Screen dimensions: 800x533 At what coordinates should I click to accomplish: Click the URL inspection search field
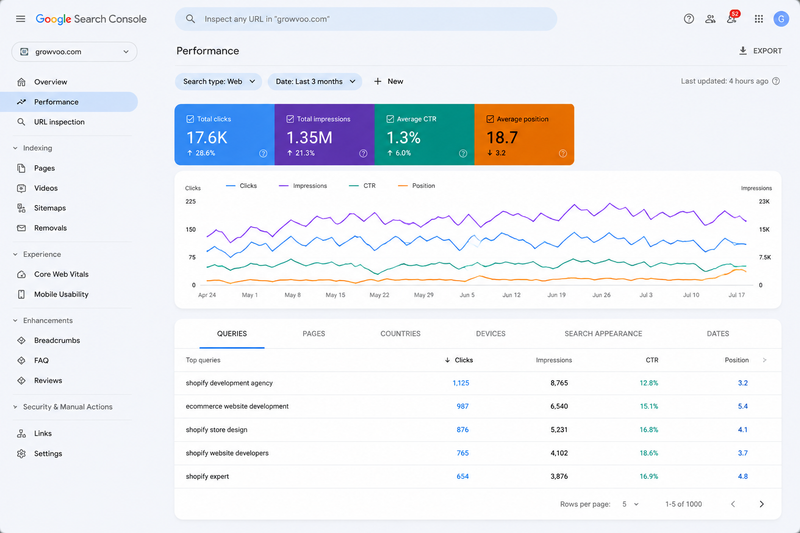point(366,19)
